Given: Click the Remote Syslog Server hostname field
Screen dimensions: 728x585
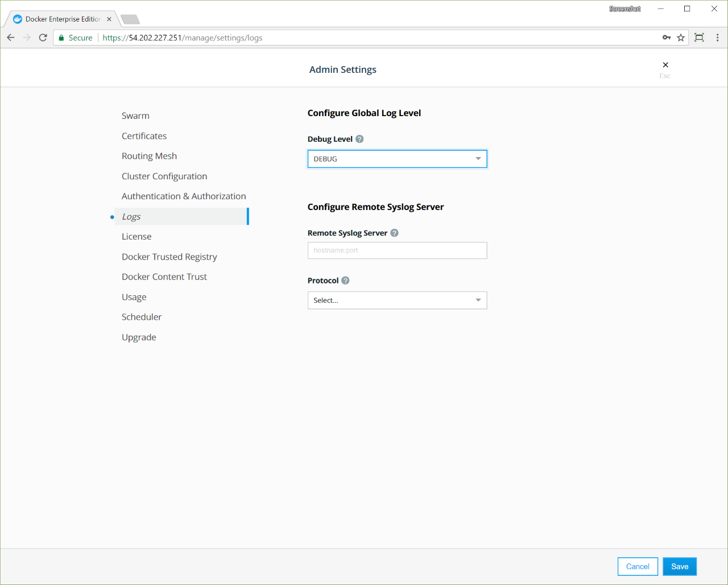Looking at the screenshot, I should pyautogui.click(x=397, y=250).
